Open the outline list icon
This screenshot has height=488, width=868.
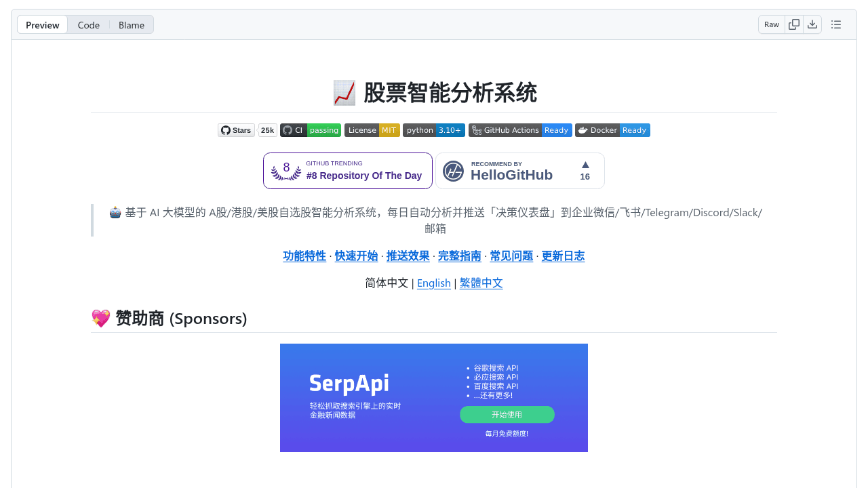(x=836, y=25)
